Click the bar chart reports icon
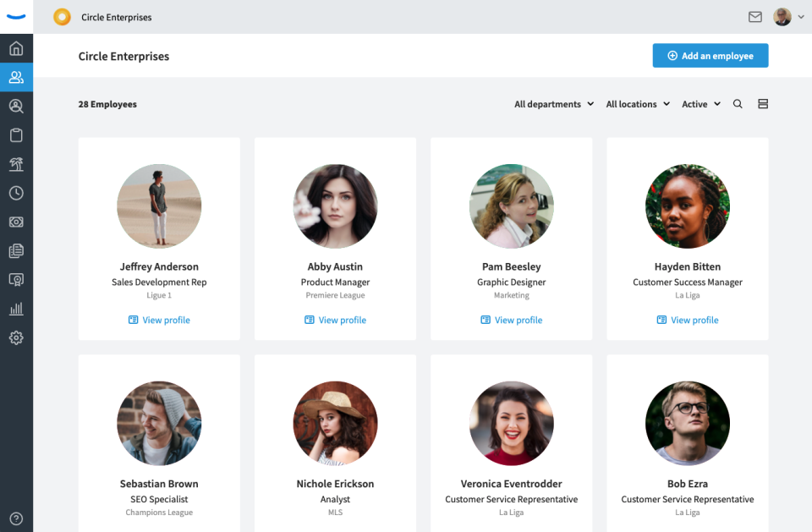Viewport: 812px width, 532px height. 16,309
